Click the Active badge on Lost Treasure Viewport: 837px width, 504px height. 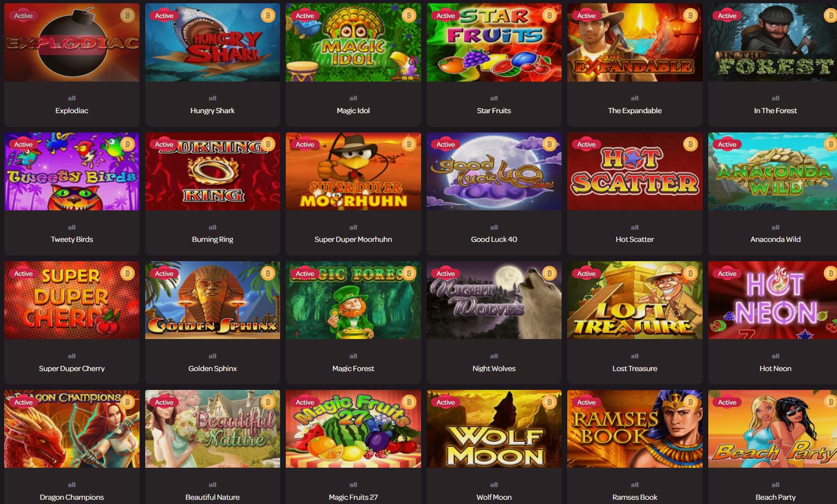(586, 273)
